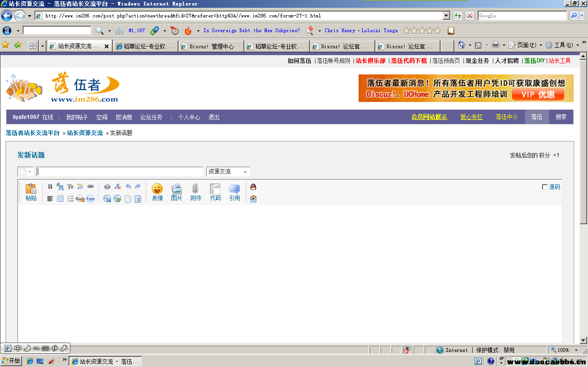Expand the address bar URL history dropdown
Viewport: 588px width, 367px height.
[x=446, y=16]
